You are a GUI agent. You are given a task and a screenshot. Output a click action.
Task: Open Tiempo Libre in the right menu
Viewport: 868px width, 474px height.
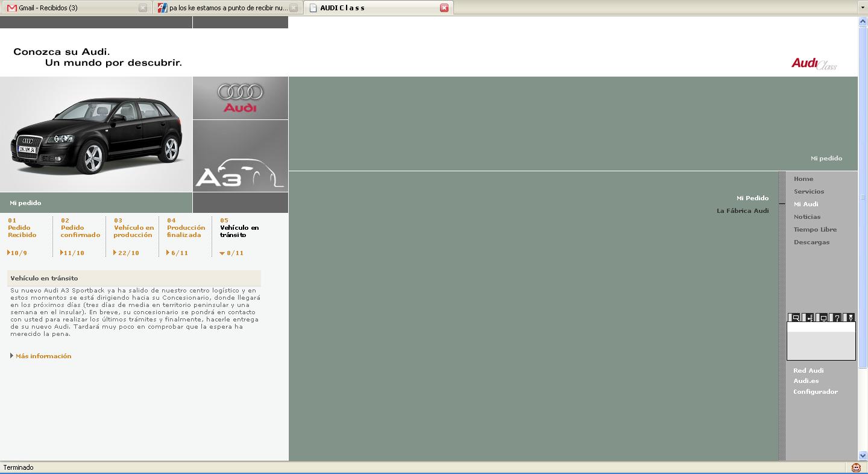815,229
